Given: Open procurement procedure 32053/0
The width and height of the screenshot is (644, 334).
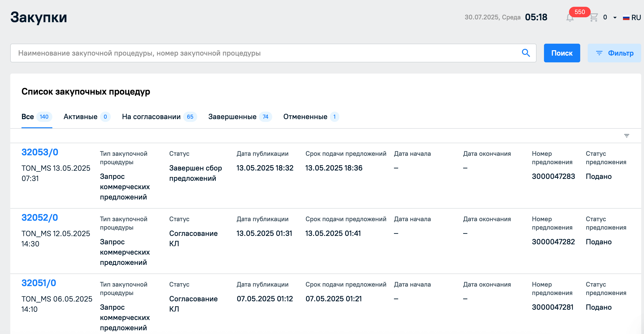Looking at the screenshot, I should click(x=40, y=152).
